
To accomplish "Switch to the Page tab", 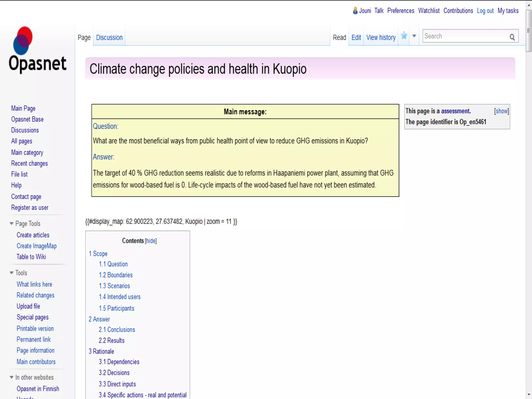I will 84,38.
